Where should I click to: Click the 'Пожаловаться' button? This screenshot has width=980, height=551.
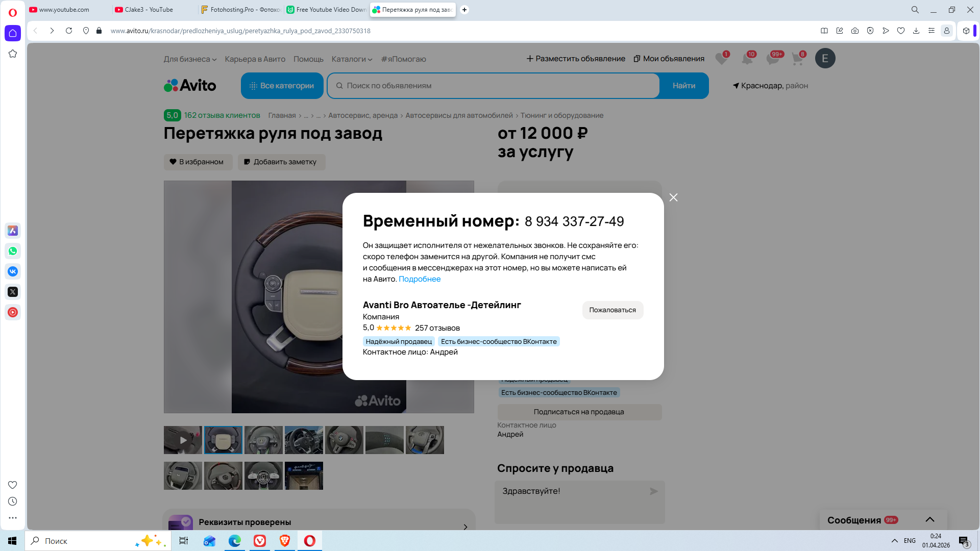pos(612,310)
